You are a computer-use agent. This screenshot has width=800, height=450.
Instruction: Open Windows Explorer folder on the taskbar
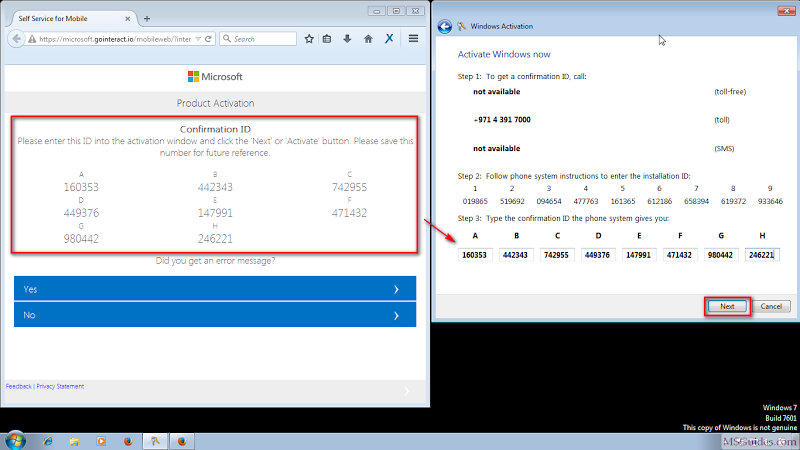[74, 441]
